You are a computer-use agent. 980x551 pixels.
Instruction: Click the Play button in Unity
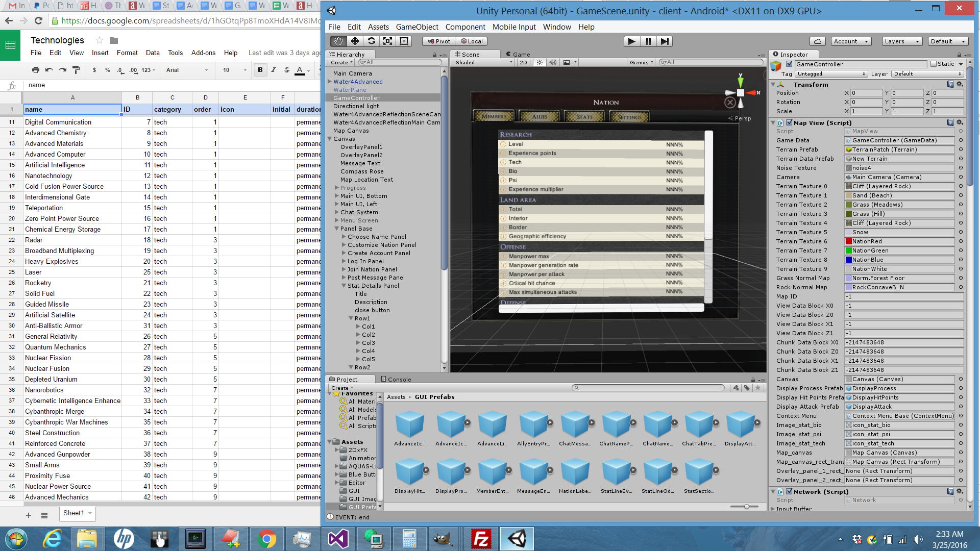(x=631, y=41)
